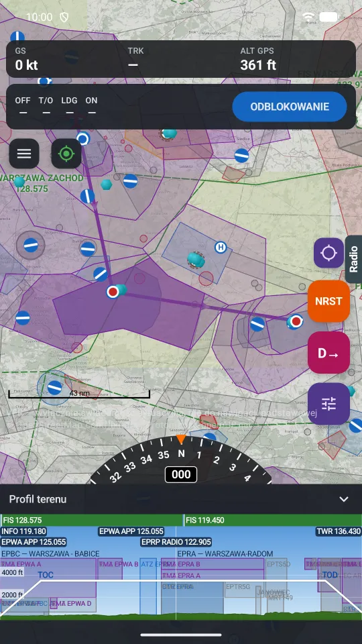The image size is (362, 644).
Task: Collapse the Profil terenu panel chevron
Action: coord(343,499)
